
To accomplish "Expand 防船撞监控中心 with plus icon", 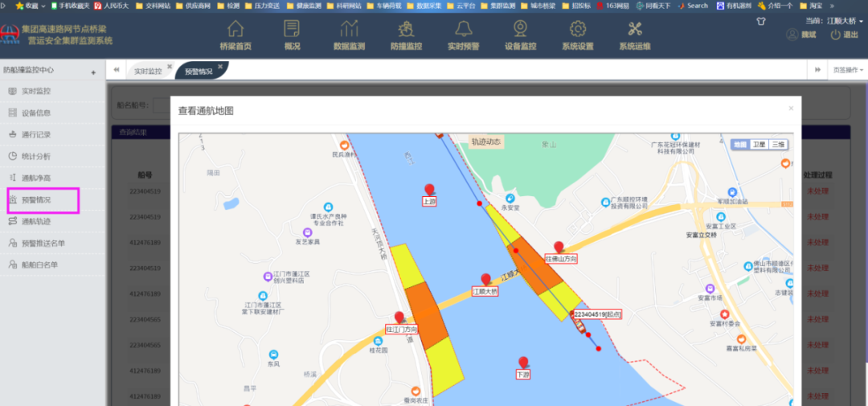I will (93, 72).
